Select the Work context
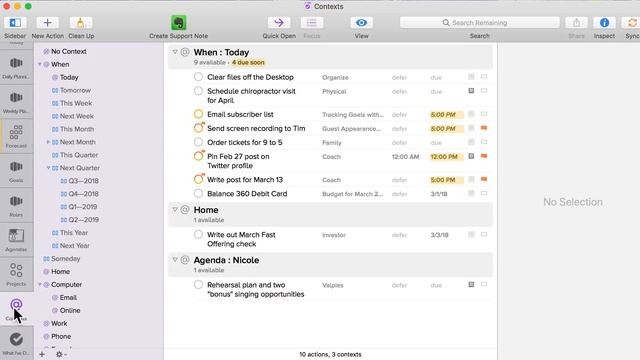This screenshot has width=640, height=360. click(59, 323)
